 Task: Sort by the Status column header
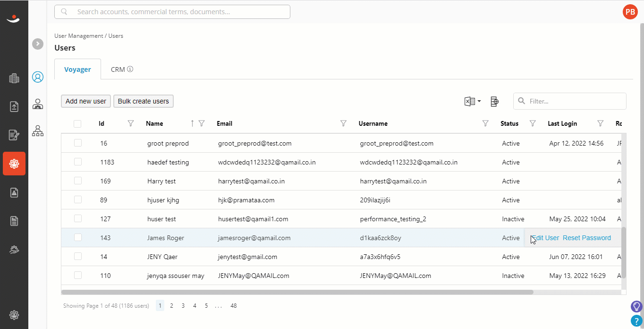pyautogui.click(x=509, y=123)
